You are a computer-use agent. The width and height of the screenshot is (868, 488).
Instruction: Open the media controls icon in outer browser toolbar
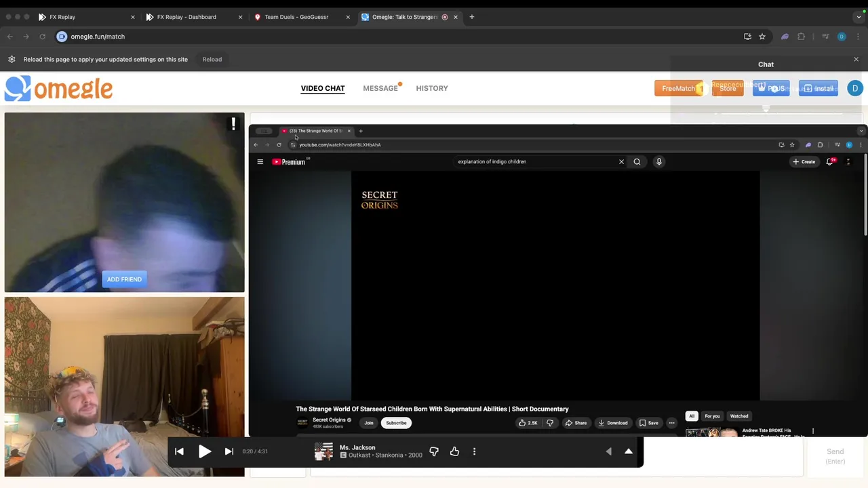point(825,37)
